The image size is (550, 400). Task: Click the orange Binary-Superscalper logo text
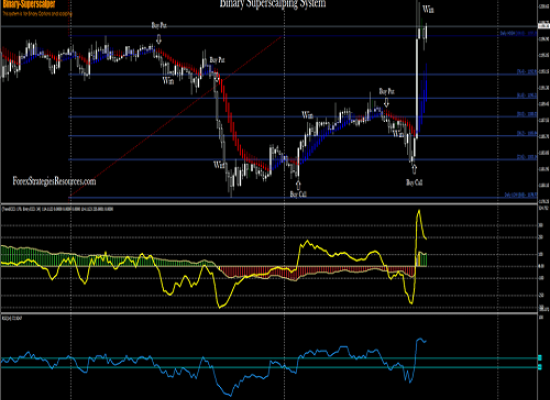pyautogui.click(x=28, y=4)
